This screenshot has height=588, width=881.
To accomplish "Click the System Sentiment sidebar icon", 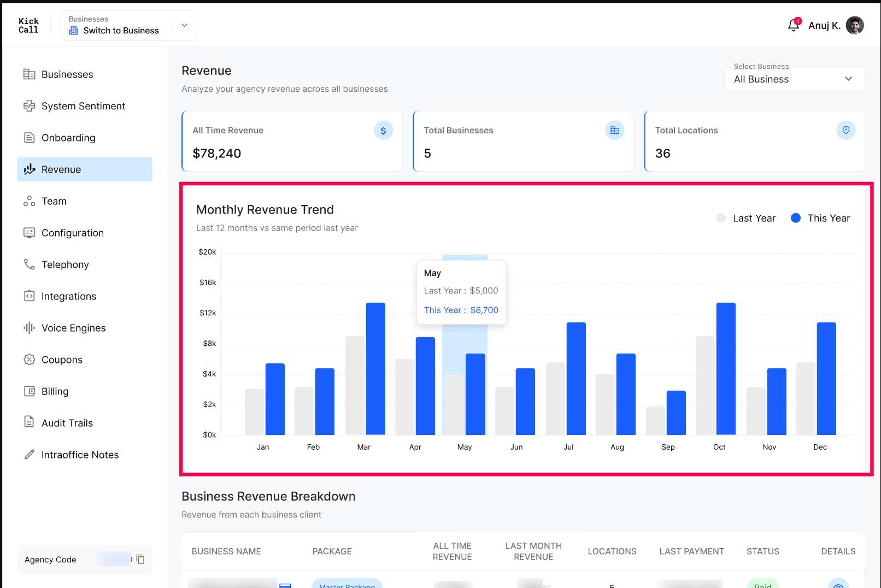I will pyautogui.click(x=29, y=106).
